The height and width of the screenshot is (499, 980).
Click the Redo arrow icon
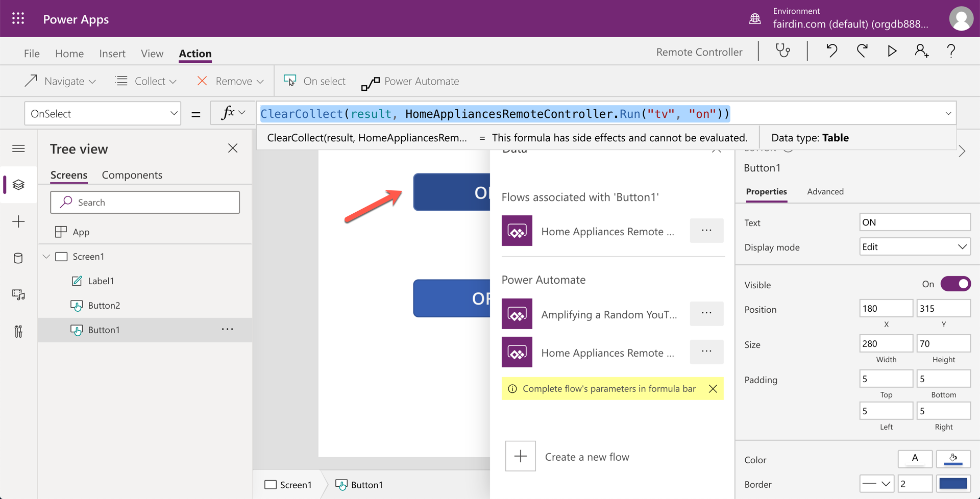862,51
